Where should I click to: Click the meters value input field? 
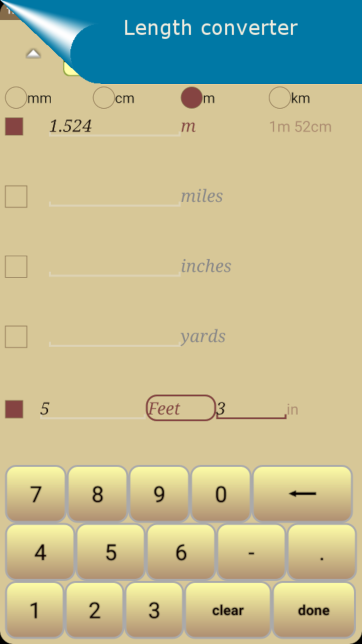[114, 126]
